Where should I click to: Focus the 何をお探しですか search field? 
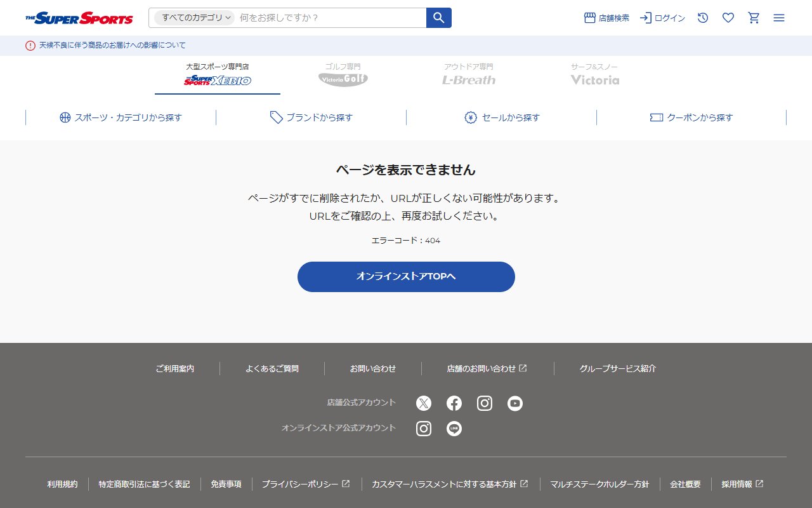[330, 18]
